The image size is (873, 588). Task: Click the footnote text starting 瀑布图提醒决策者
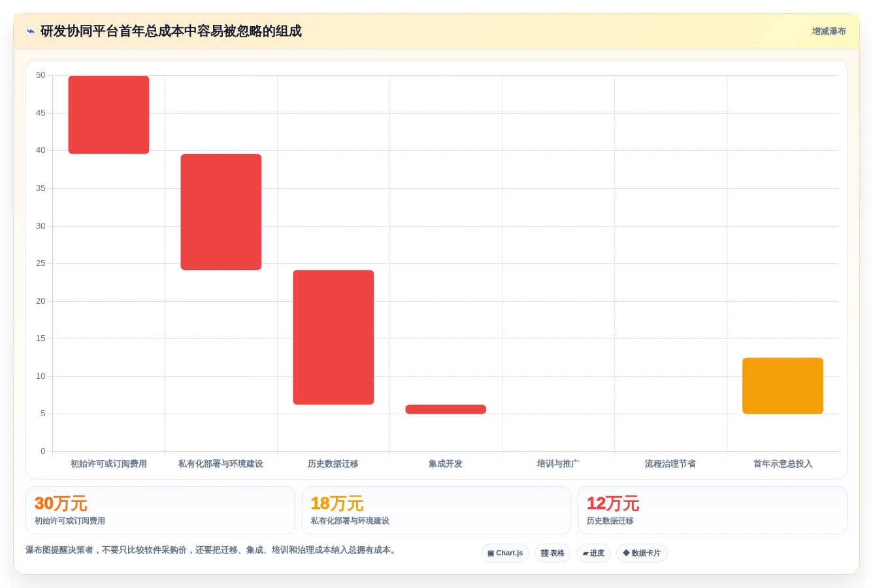tap(212, 550)
